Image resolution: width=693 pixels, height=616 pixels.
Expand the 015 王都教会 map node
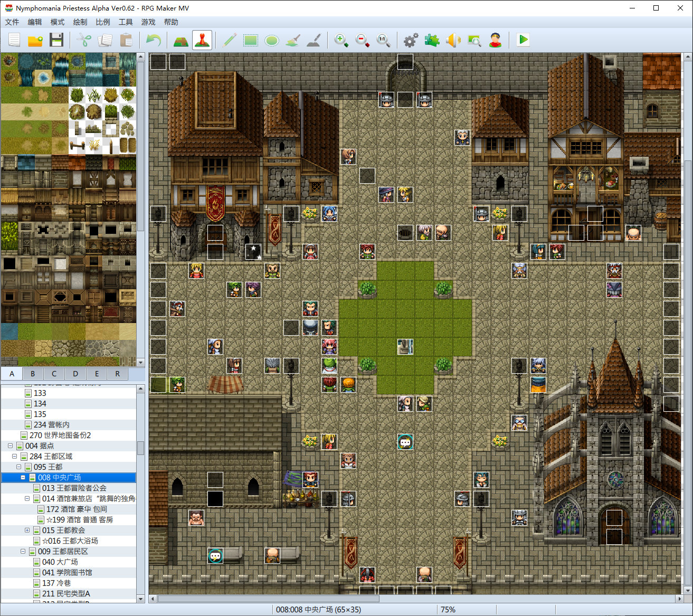click(x=27, y=530)
